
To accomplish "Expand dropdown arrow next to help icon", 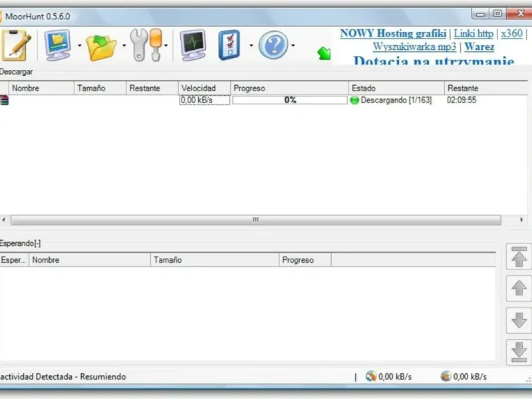I will tap(293, 45).
